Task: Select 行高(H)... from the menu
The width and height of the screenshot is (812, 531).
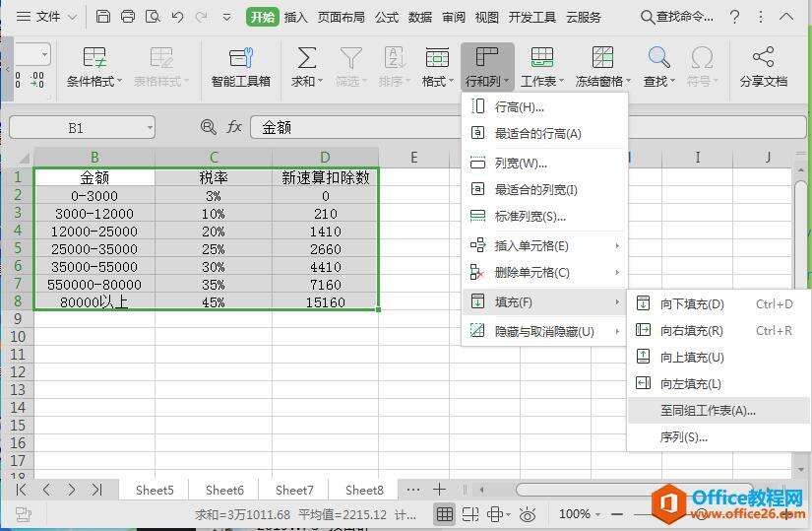Action: (519, 106)
